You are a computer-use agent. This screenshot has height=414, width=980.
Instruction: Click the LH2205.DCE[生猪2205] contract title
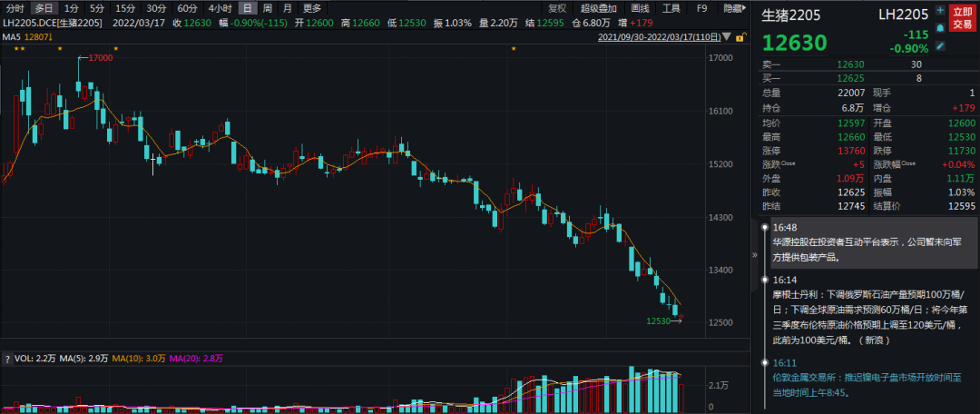(53, 23)
